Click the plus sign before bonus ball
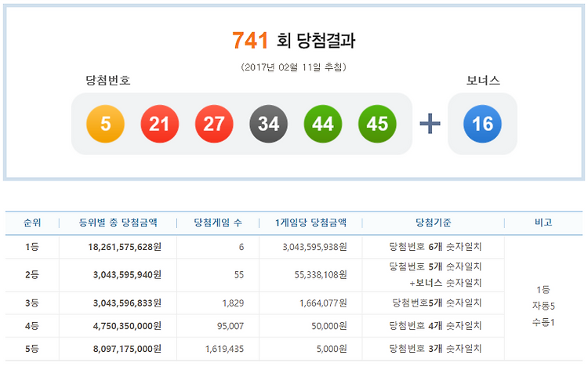Viewport: 588px width, 366px height. [430, 124]
